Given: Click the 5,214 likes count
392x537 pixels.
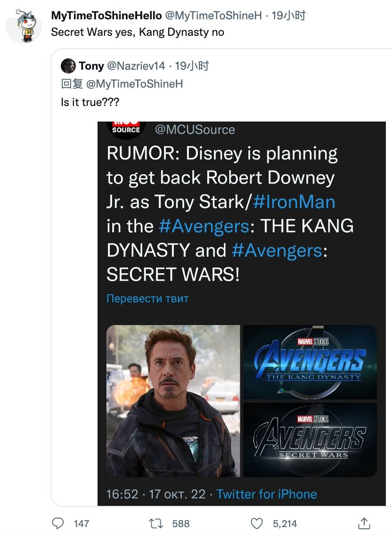Looking at the screenshot, I should pyautogui.click(x=285, y=523).
